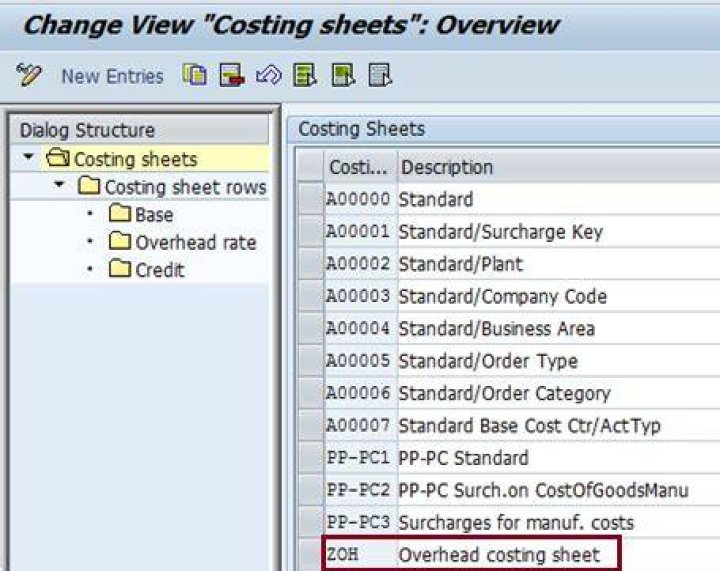Click costing sheet code A00004
Screen dimensions: 720x571
pyautogui.click(x=358, y=328)
